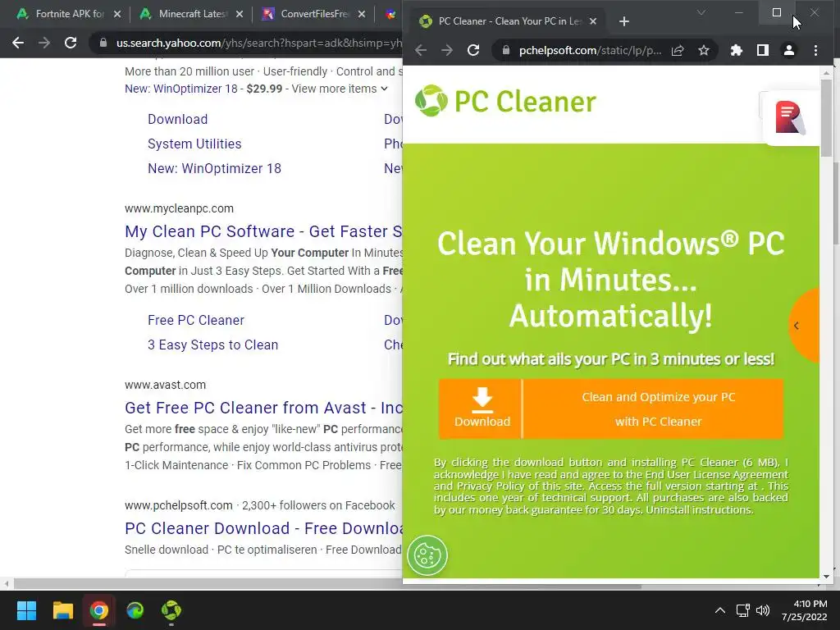Toggle the Chrome side panel icon
Viewport: 840px width, 630px height.
pos(763,50)
